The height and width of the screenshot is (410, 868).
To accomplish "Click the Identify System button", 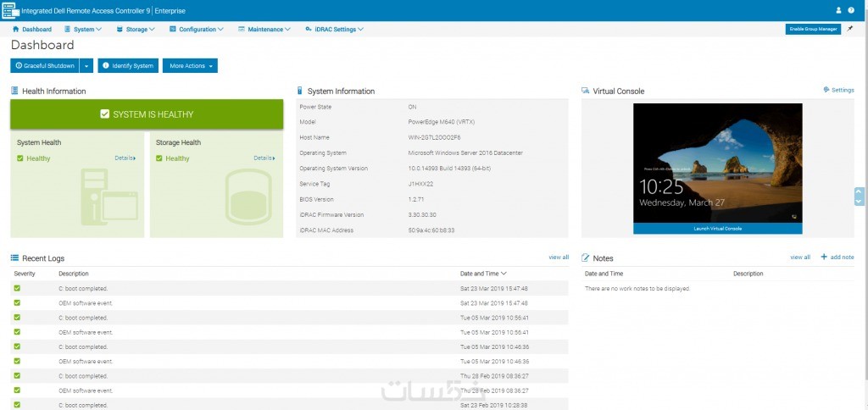I will (129, 66).
